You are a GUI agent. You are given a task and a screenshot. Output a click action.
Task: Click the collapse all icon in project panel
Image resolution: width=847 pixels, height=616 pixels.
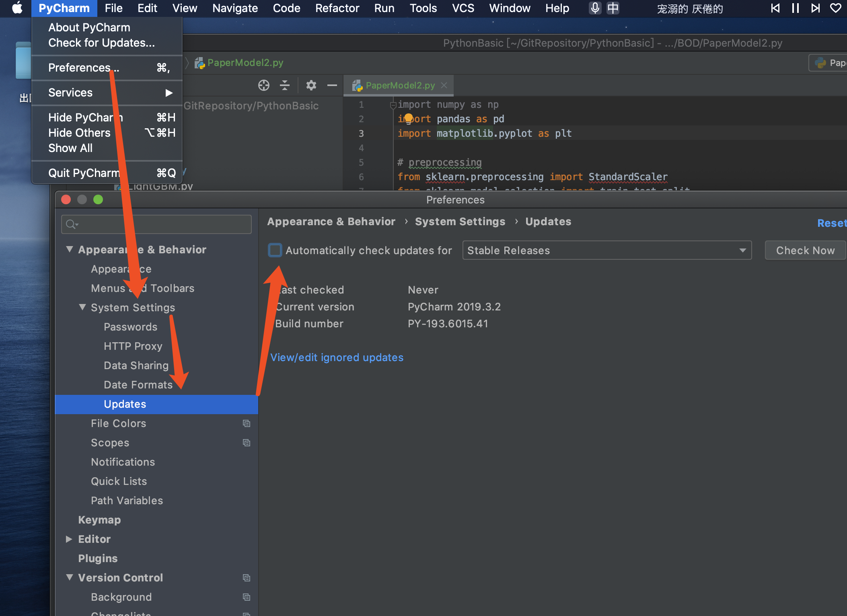click(285, 85)
